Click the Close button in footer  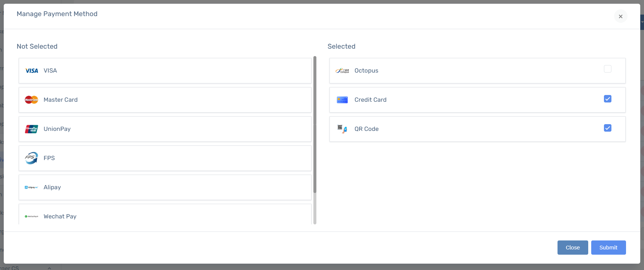[x=573, y=248]
